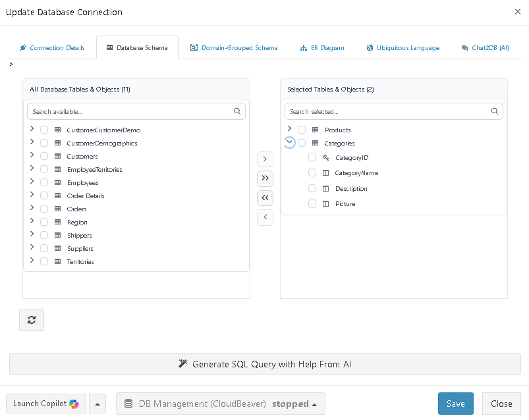Image resolution: width=529 pixels, height=420 pixels.
Task: Click the column icon beside Description
Action: 325,188
